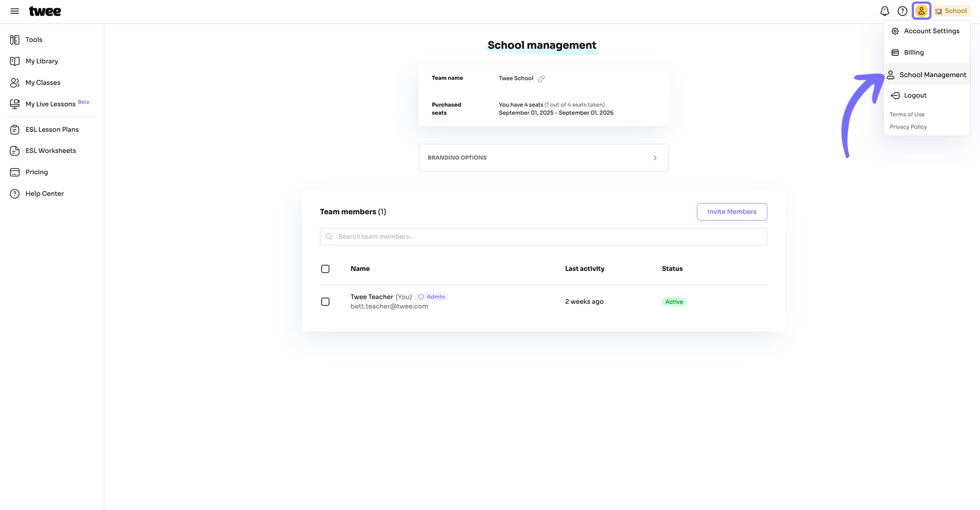Click the My Library book icon
Screen dimensions: 980x510
[15, 61]
